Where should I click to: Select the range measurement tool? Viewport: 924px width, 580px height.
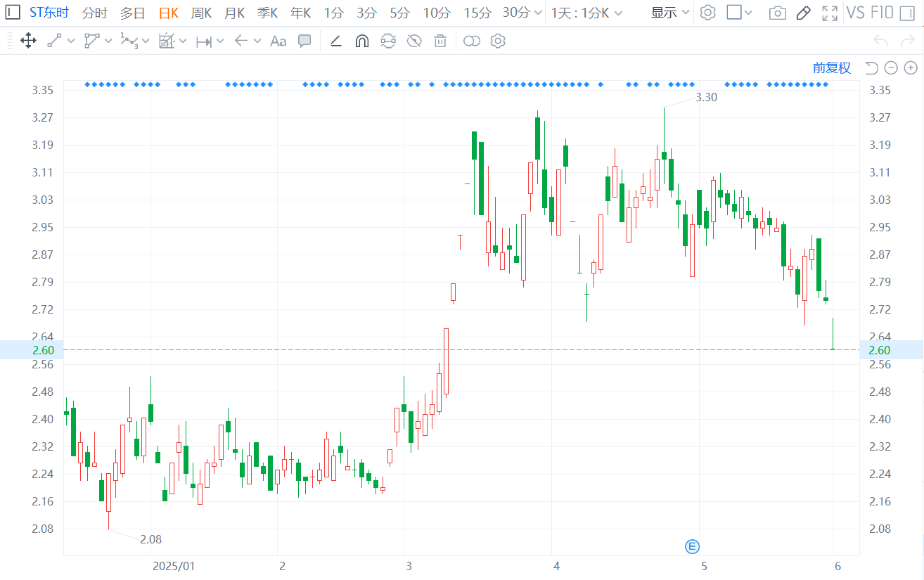coord(204,41)
